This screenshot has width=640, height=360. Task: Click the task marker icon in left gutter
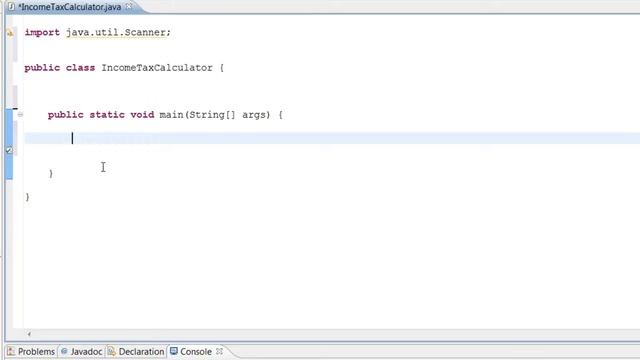[9, 150]
